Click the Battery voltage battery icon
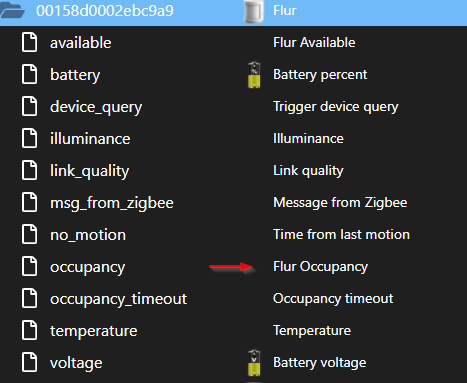The image size is (467, 383). (x=254, y=363)
